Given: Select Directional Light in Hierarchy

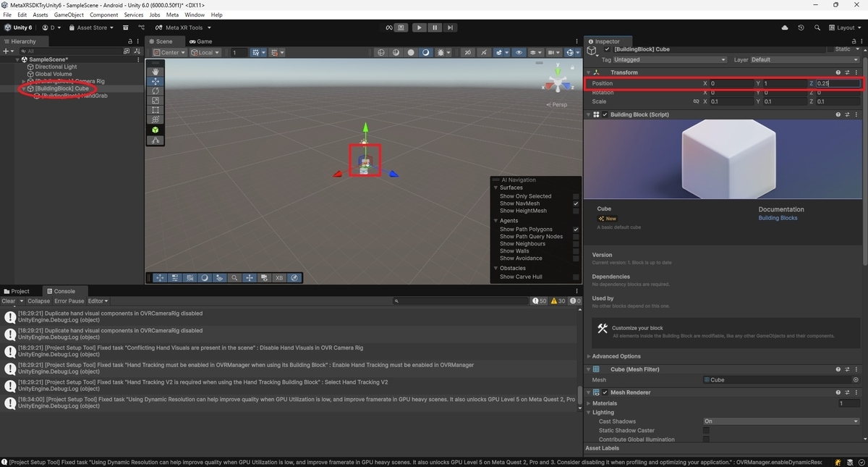Looking at the screenshot, I should [x=56, y=67].
